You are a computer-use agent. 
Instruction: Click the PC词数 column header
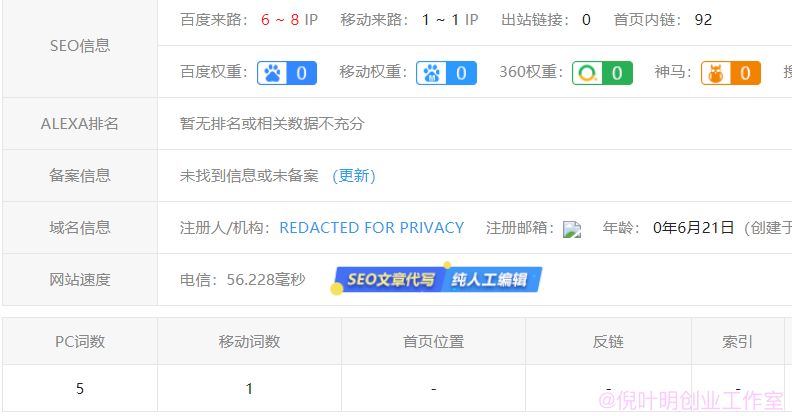(80, 341)
